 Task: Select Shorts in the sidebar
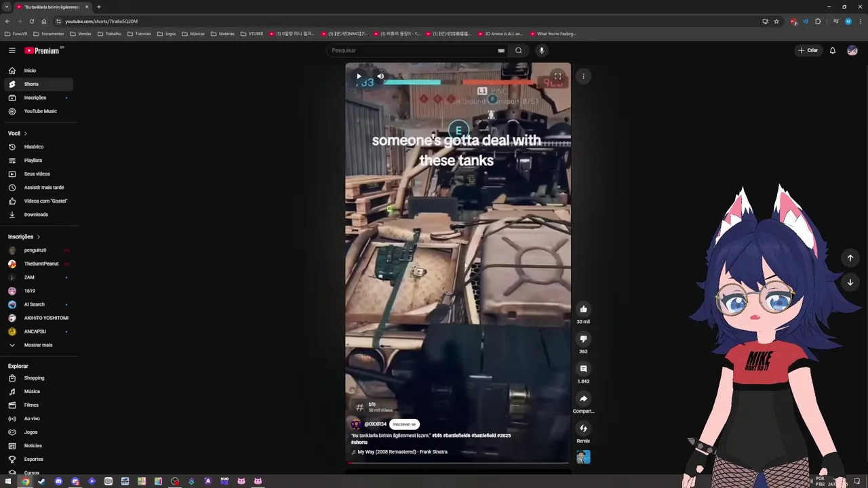click(x=39, y=84)
